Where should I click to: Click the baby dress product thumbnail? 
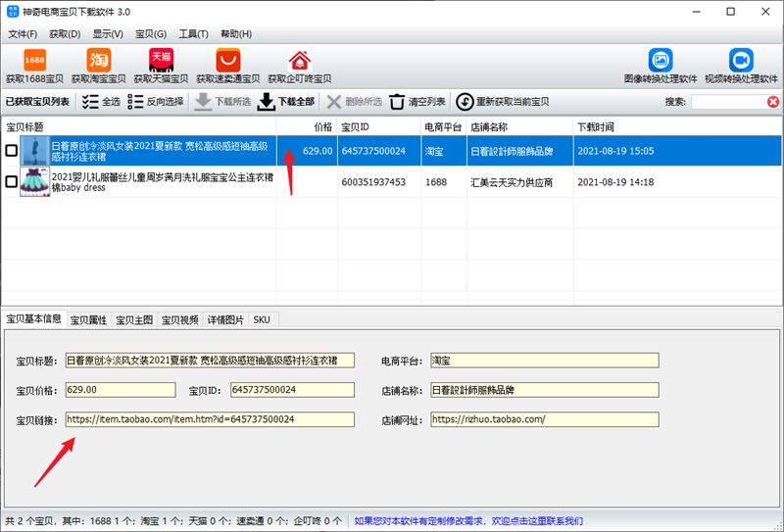click(x=35, y=181)
